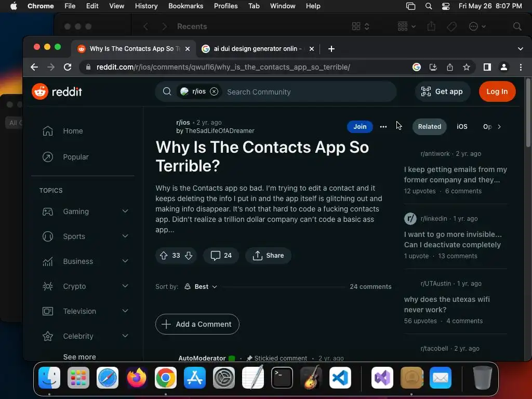The image size is (532, 399).
Task: Open the View menu
Action: coord(116,6)
